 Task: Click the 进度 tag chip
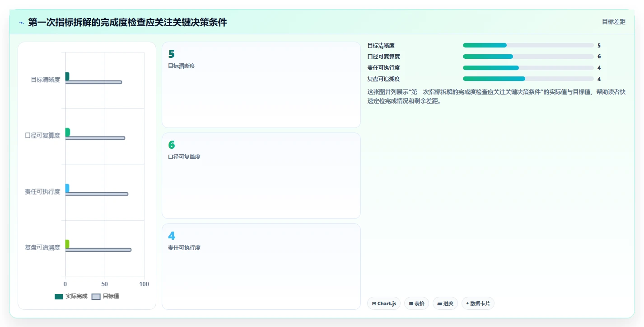pos(445,303)
